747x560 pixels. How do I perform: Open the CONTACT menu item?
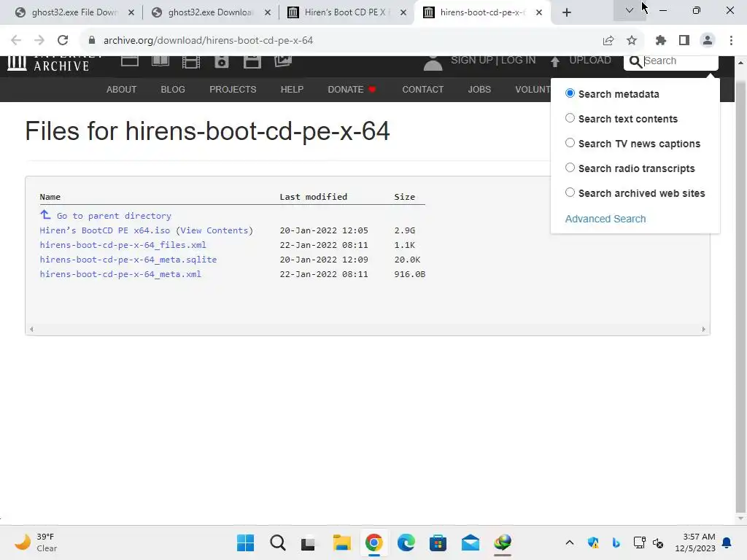tap(422, 90)
